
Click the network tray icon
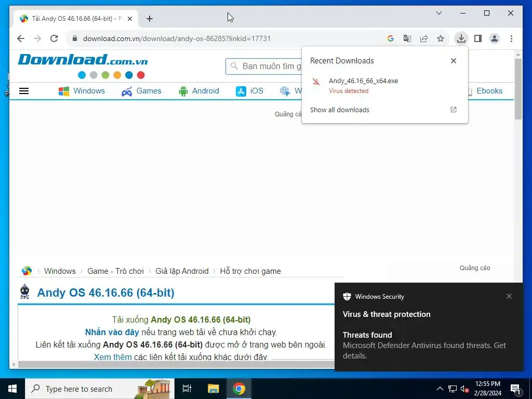click(453, 389)
